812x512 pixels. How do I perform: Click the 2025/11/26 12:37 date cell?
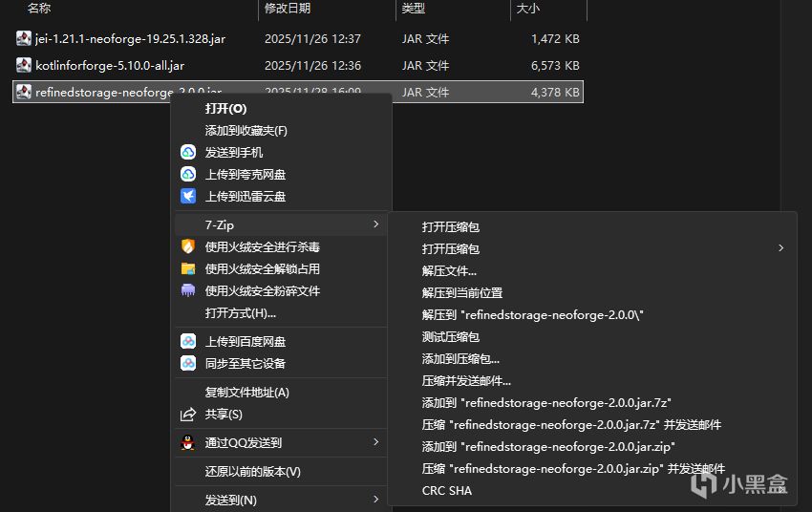312,39
